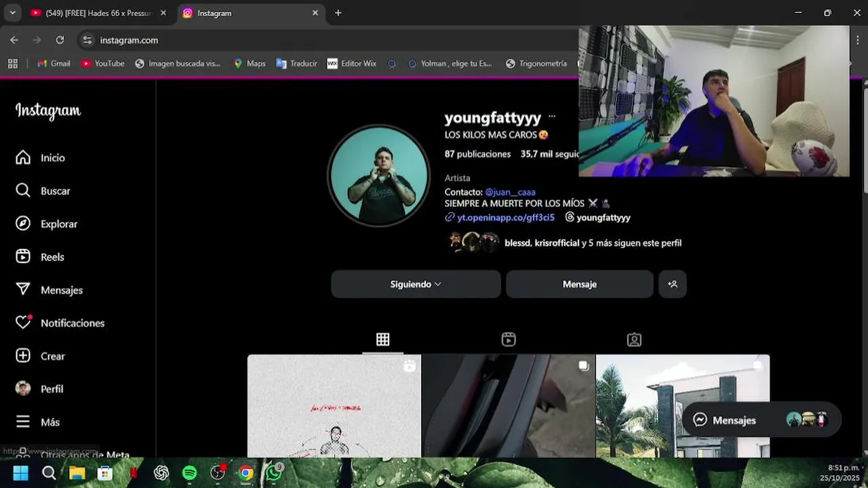
Task: Open the profile options three-dot menu
Action: tap(552, 117)
